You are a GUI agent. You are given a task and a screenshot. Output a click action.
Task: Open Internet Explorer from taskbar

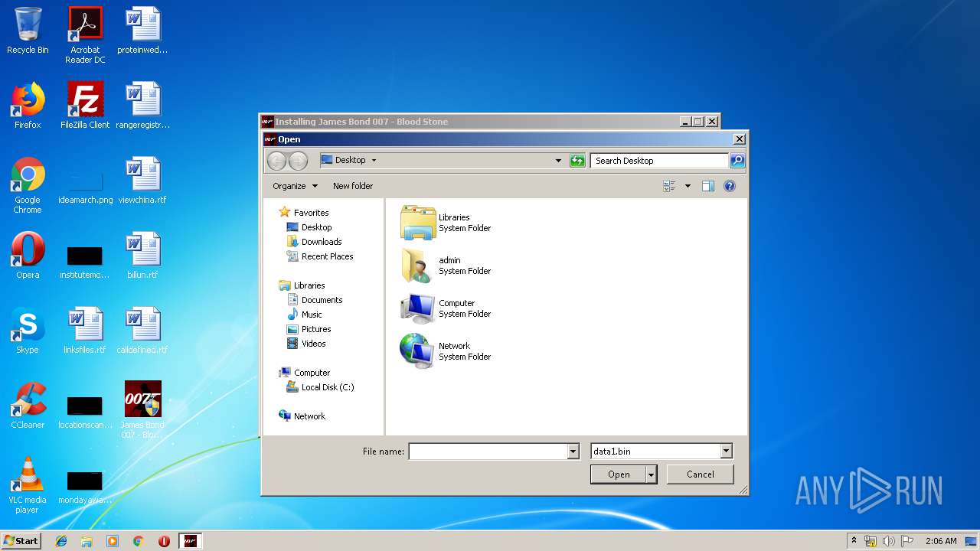point(61,541)
